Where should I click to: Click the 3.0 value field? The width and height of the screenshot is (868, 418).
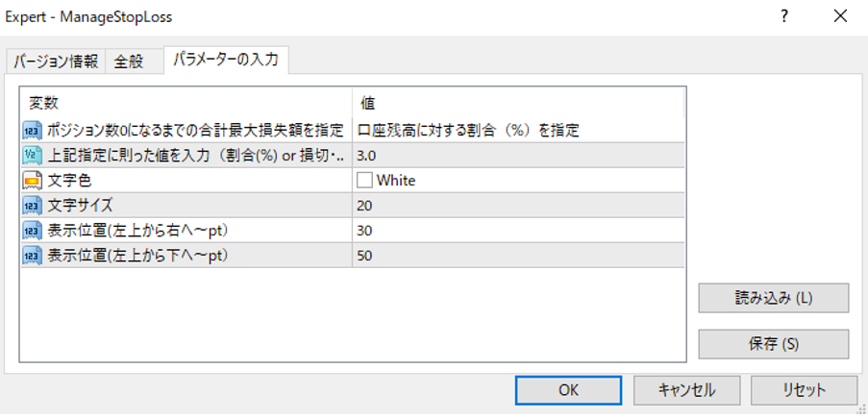517,155
